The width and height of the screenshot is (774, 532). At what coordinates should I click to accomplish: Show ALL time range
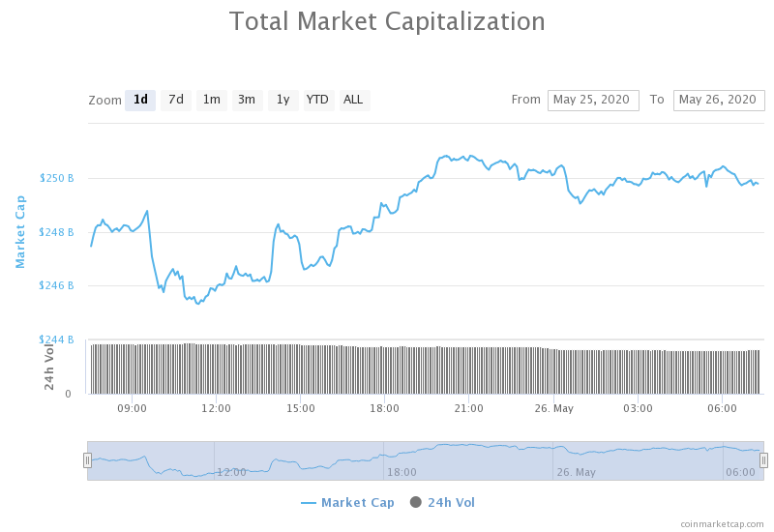click(x=354, y=101)
